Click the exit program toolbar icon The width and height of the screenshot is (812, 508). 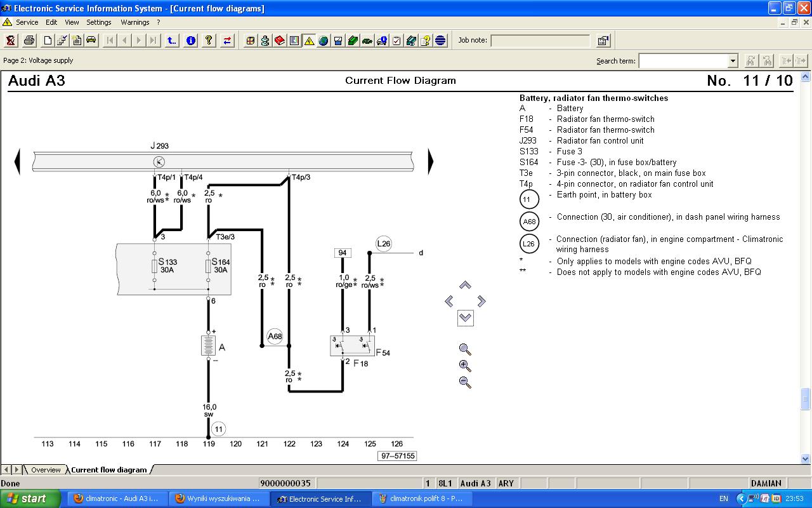[x=11, y=41]
